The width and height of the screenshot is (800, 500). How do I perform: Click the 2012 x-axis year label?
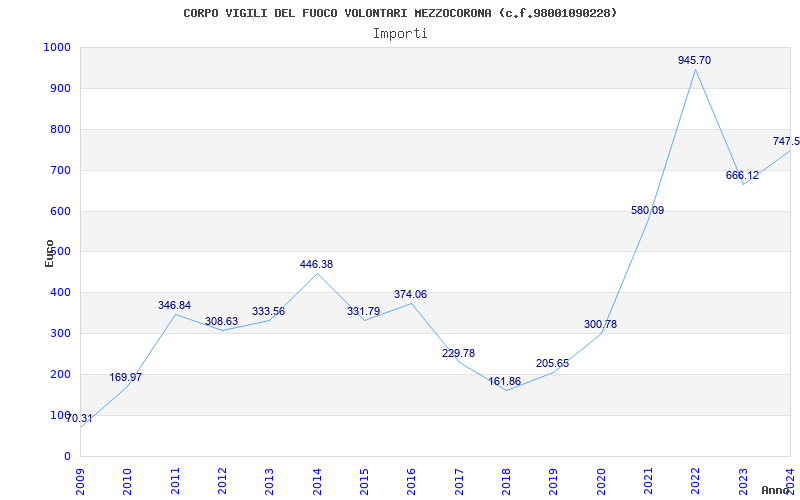[222, 482]
